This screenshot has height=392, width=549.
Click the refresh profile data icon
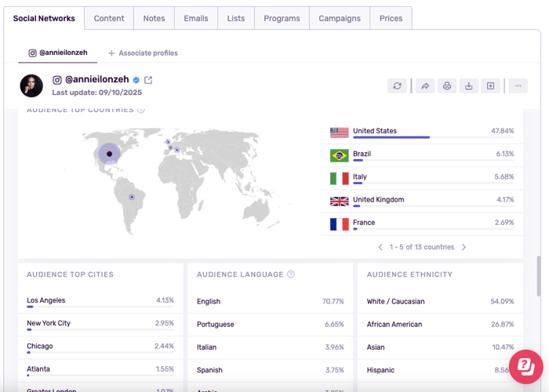(398, 86)
